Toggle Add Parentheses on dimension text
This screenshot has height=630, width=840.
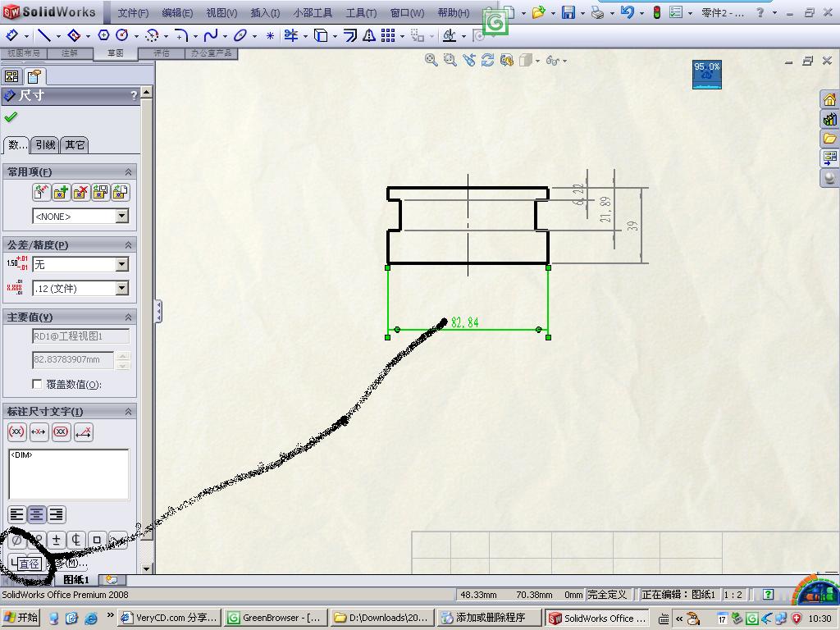pos(17,431)
